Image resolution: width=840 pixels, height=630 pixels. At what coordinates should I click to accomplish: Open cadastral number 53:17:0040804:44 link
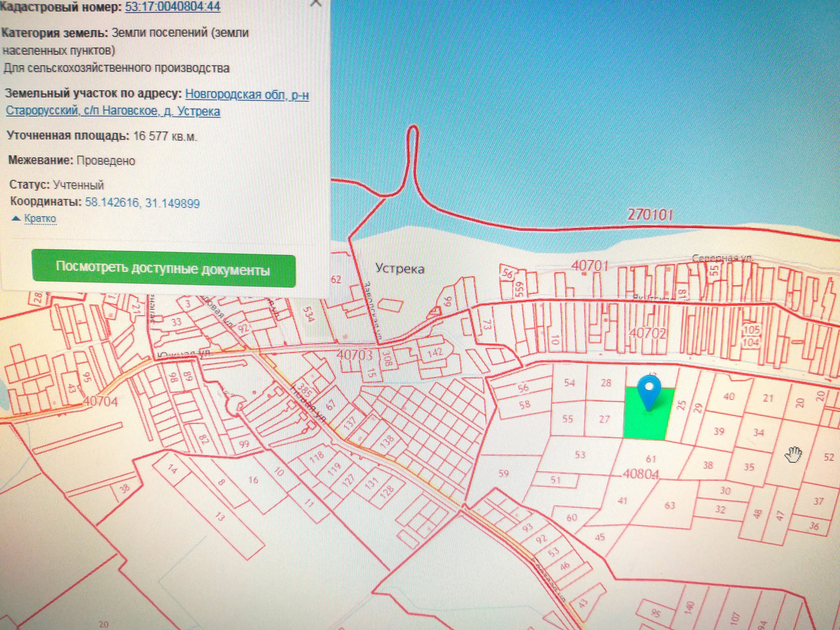click(172, 7)
